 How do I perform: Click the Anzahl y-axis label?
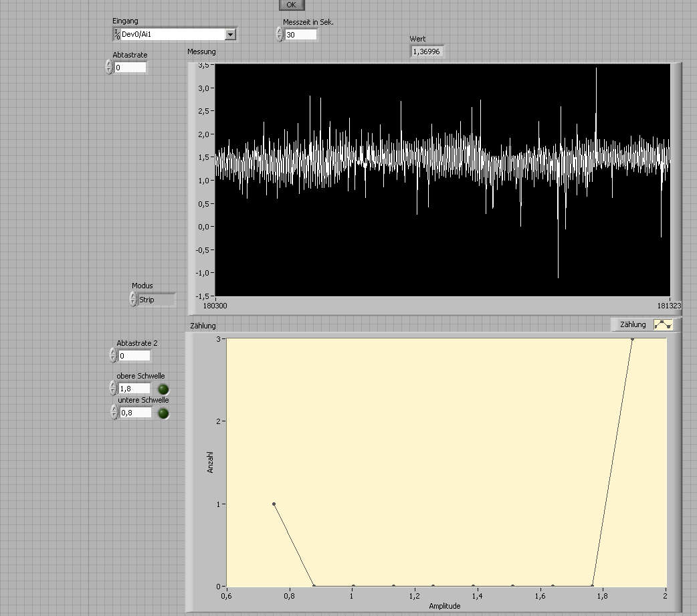210,462
